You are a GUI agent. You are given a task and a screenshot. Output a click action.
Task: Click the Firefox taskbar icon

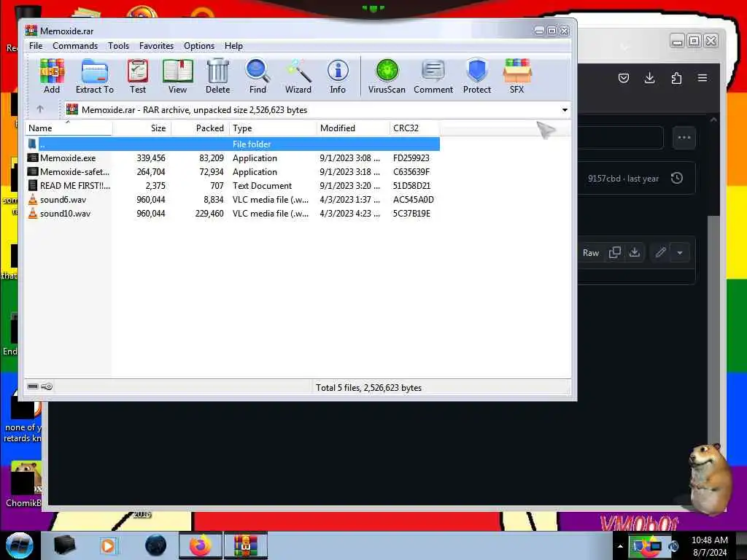pos(201,545)
